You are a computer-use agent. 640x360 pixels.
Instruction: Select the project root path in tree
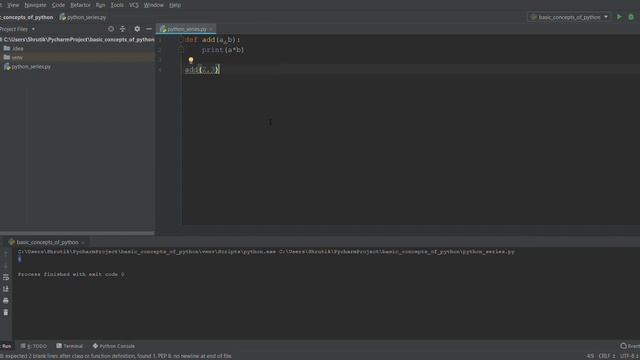[x=78, y=40]
